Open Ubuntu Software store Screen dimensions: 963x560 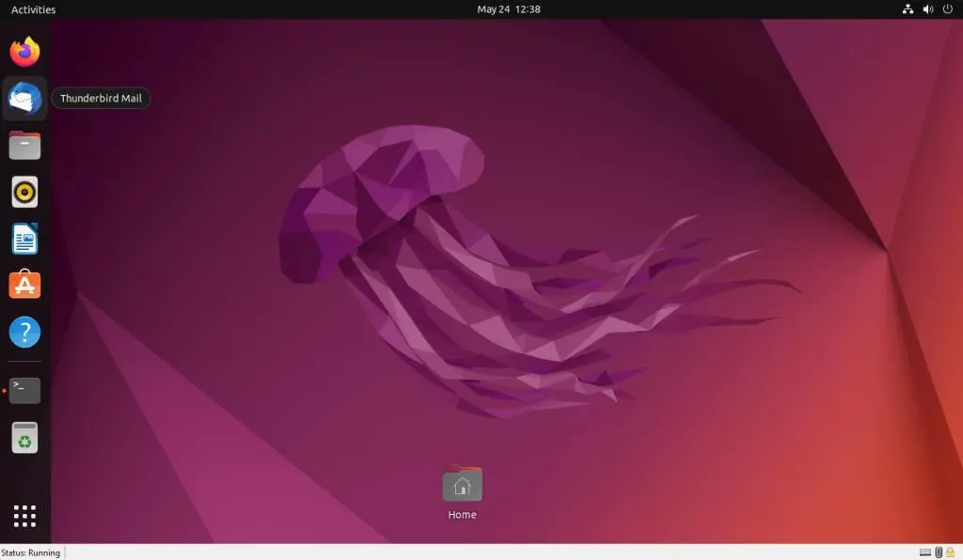[24, 285]
